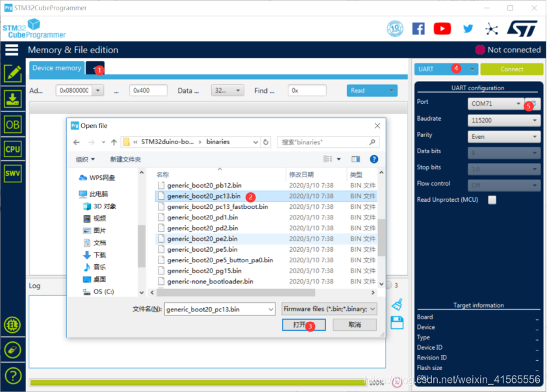Open the CPU panel
547x392 pixels.
pyautogui.click(x=13, y=149)
